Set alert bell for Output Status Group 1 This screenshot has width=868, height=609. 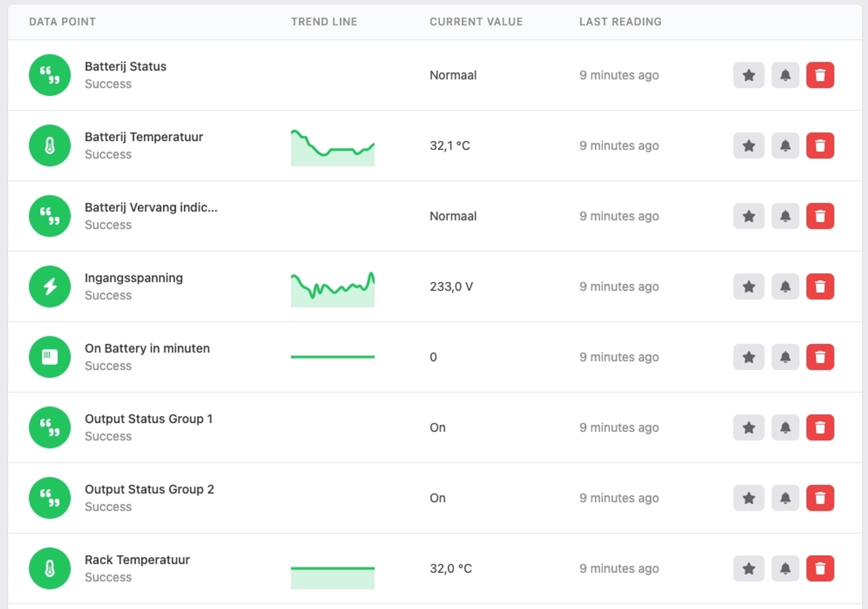click(x=785, y=428)
